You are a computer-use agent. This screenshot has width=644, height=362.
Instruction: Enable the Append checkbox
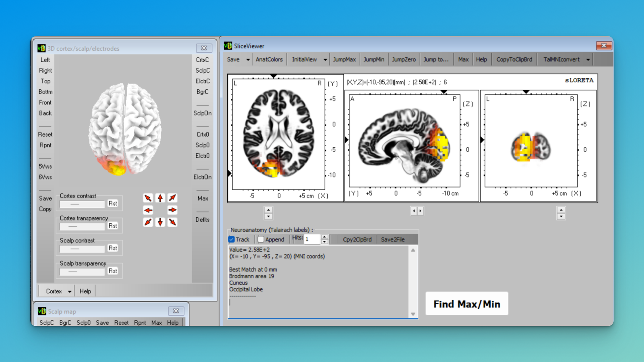click(x=261, y=239)
